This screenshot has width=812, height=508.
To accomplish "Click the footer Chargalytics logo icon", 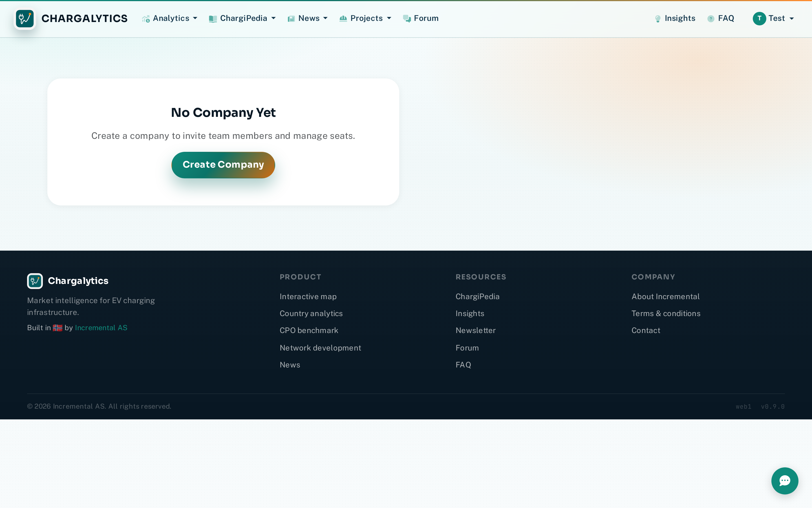I will pyautogui.click(x=35, y=281).
